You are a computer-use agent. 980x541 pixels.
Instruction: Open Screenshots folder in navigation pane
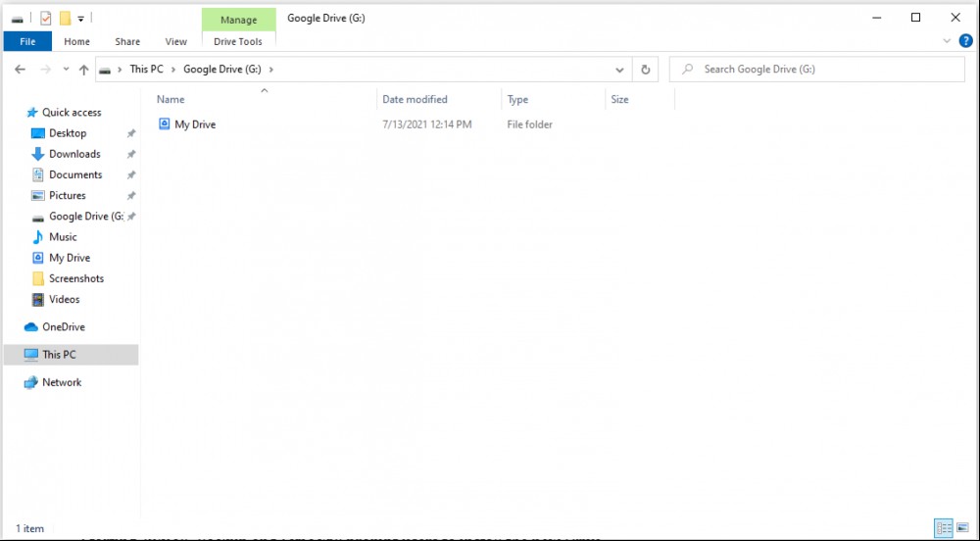(76, 278)
